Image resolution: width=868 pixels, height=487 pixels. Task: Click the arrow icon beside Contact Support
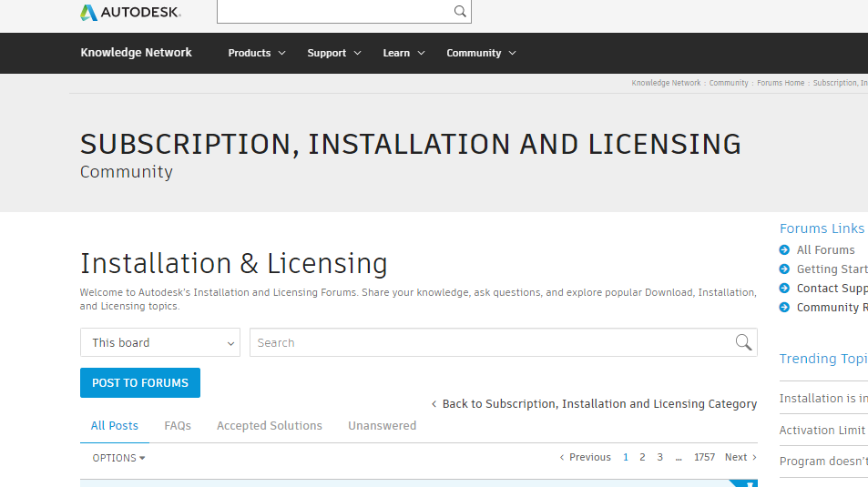784,289
